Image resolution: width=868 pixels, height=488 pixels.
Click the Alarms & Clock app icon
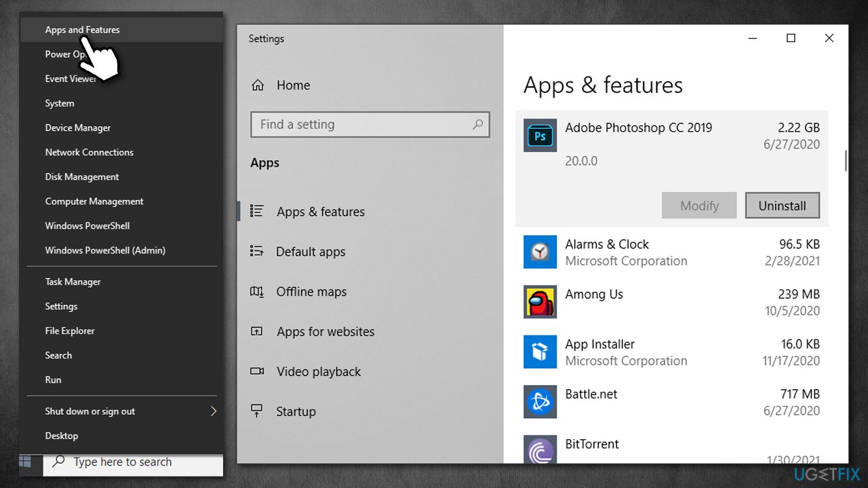click(x=540, y=252)
